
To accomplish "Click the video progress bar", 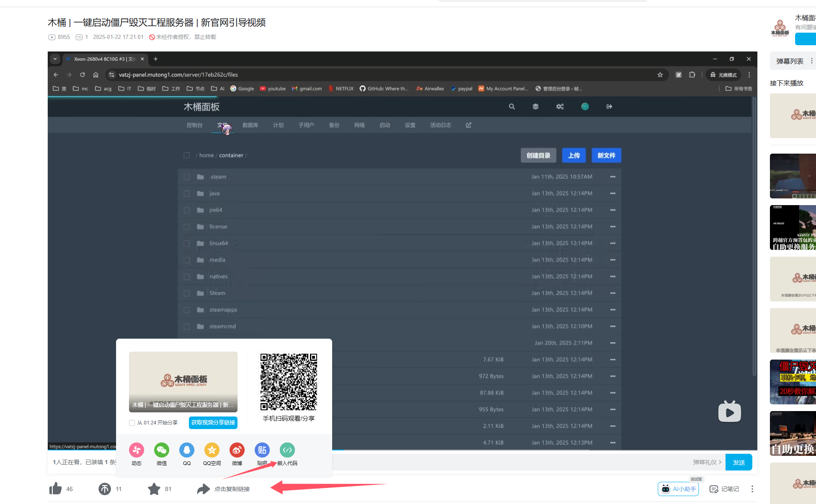I will click(x=461, y=450).
